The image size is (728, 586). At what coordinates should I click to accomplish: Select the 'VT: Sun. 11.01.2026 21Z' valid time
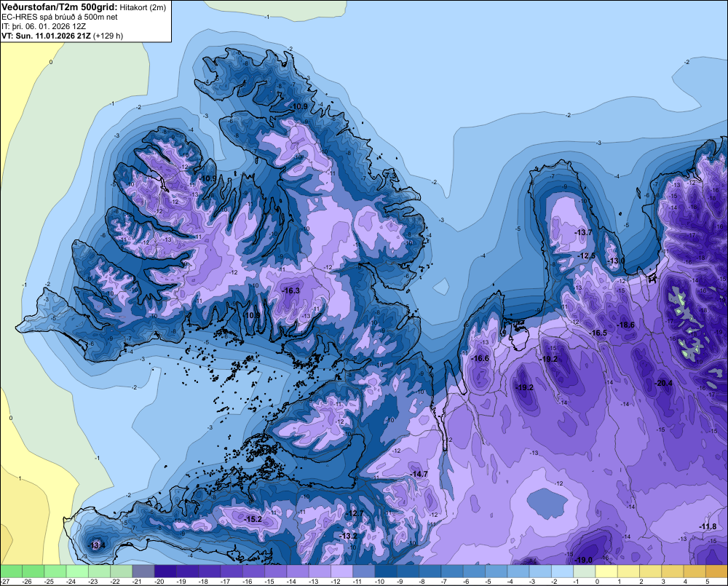tap(47, 36)
